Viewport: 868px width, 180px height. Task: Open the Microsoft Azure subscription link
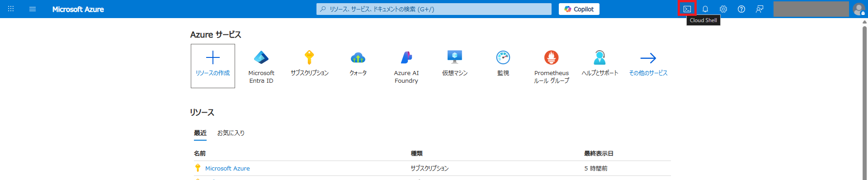tap(227, 168)
